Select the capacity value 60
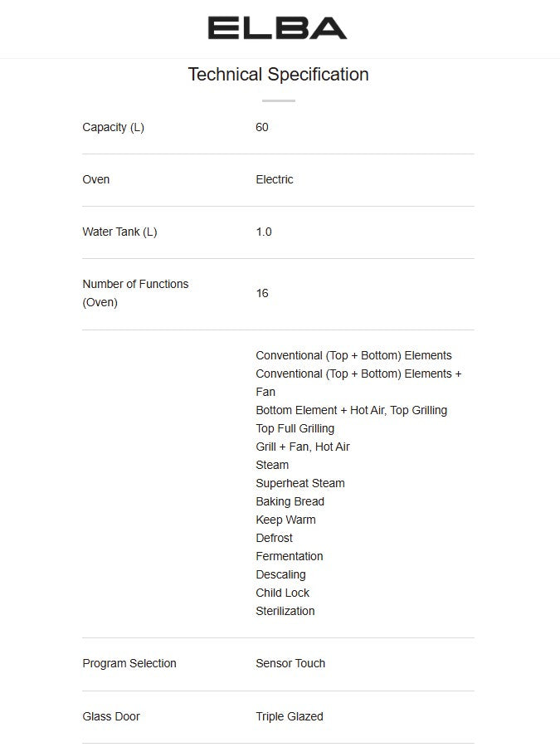Screen dimensions: 560x747 (x=262, y=127)
